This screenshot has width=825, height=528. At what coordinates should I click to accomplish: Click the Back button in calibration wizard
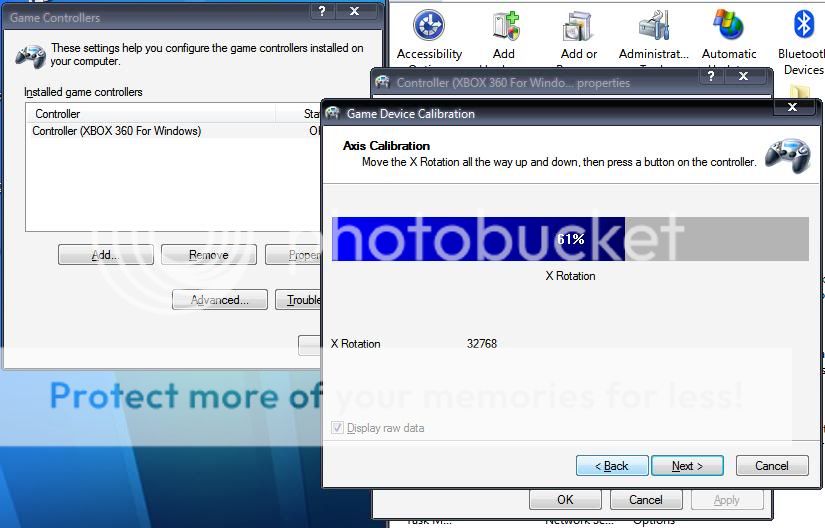612,465
